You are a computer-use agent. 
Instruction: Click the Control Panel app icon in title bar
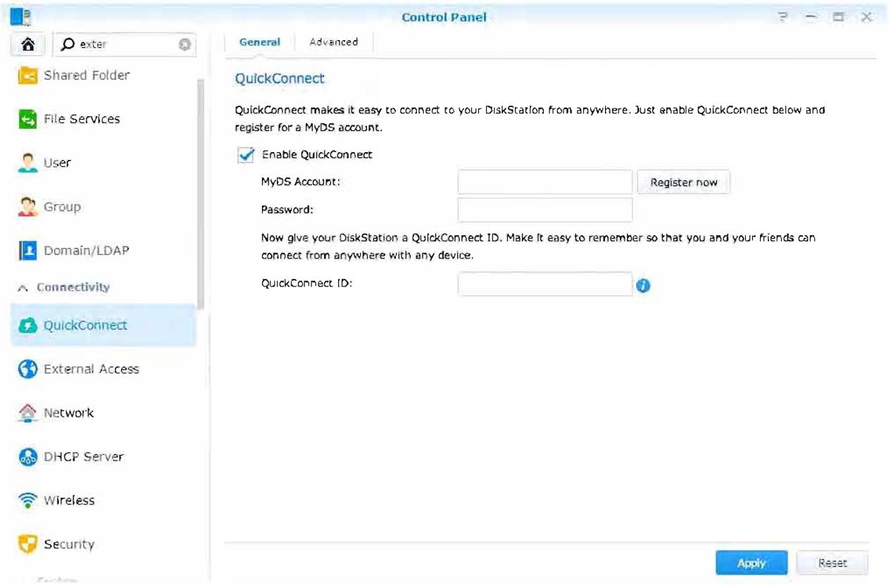(22, 15)
